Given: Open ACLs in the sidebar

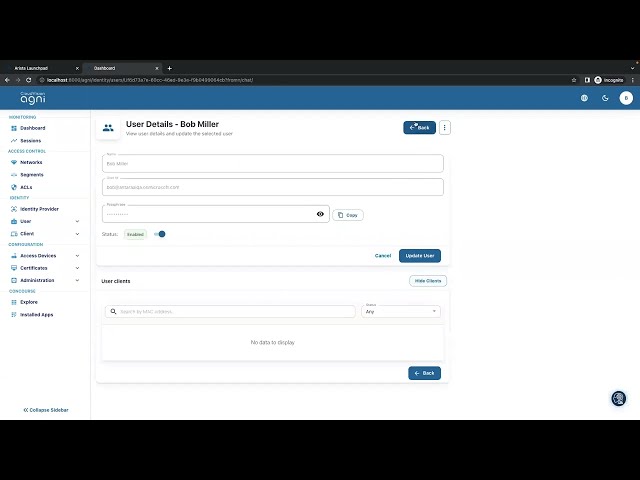Looking at the screenshot, I should 26,187.
